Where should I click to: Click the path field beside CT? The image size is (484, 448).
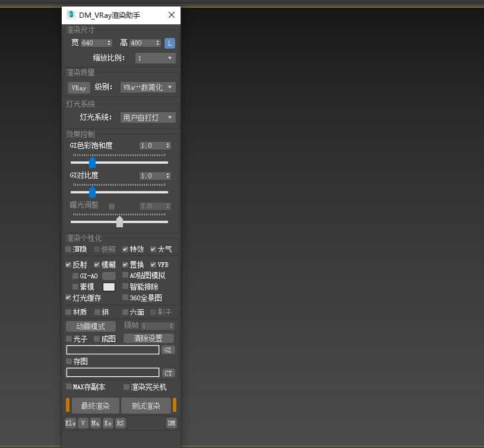(113, 373)
